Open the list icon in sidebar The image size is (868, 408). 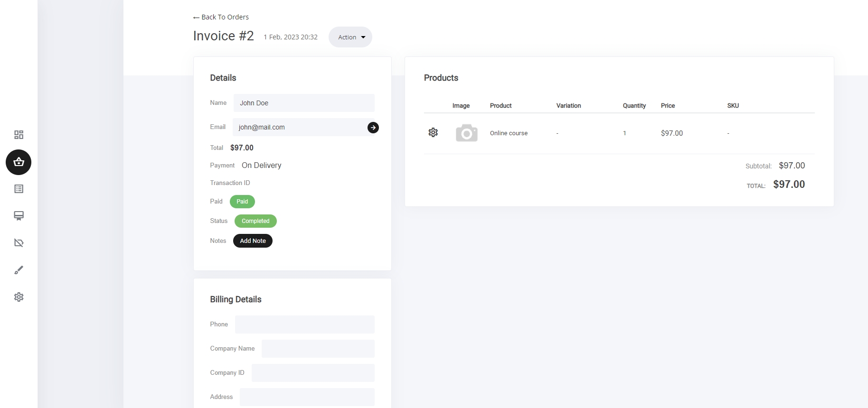click(19, 189)
